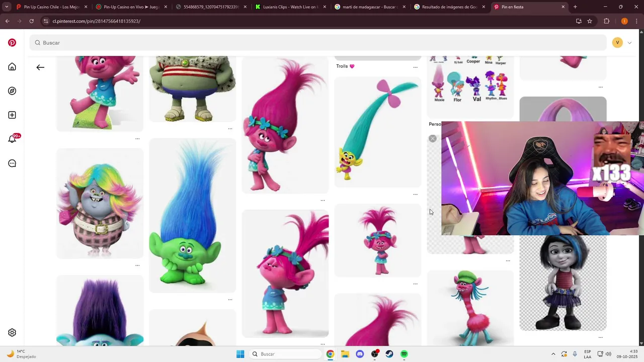This screenshot has width=644, height=362.
Task: Open the Explore compass icon
Action: [x=12, y=91]
